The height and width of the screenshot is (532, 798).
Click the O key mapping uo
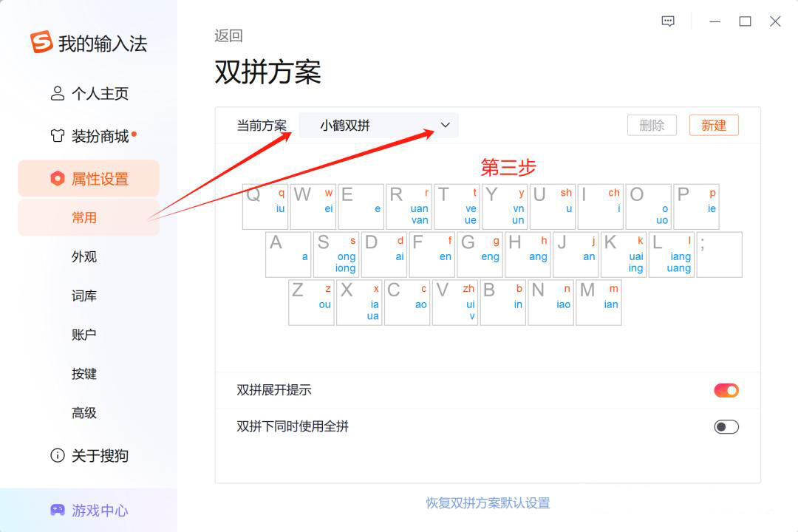(648, 207)
